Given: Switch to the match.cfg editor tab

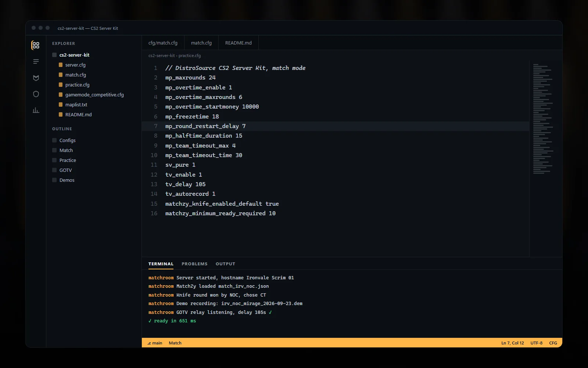Looking at the screenshot, I should point(201,43).
